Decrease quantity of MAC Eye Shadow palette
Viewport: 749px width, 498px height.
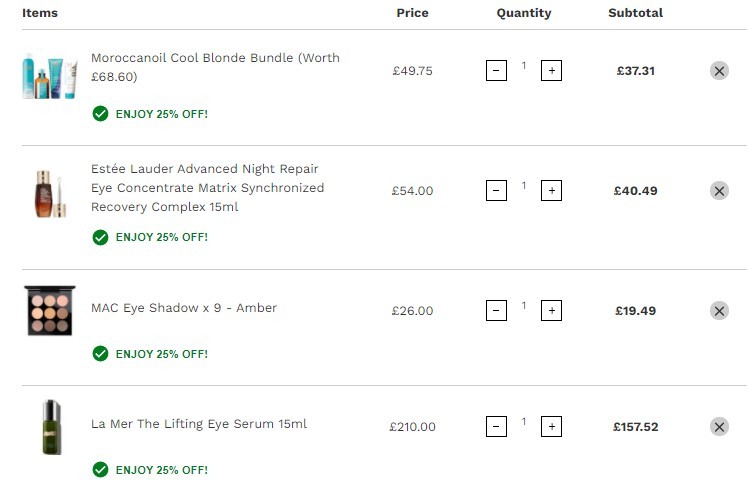[496, 310]
